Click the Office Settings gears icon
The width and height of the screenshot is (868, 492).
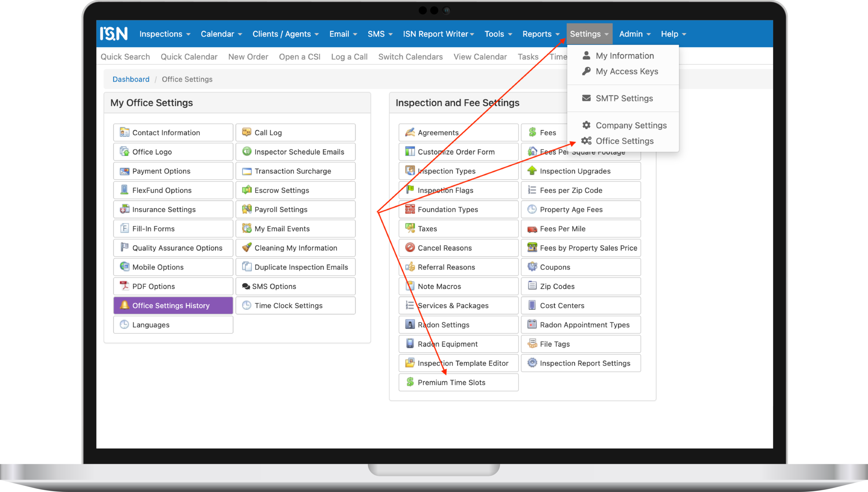[x=586, y=141]
